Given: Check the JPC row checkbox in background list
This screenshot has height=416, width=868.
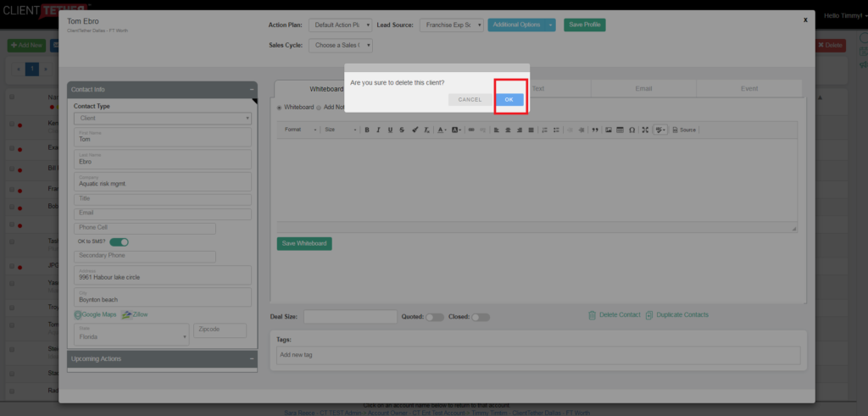Looking at the screenshot, I should pyautogui.click(x=12, y=266).
